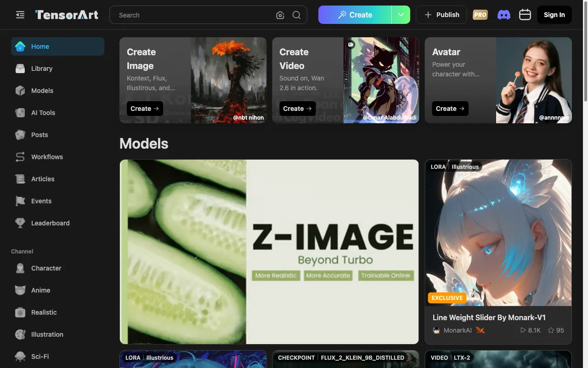Open the Illustration channel

58,334
